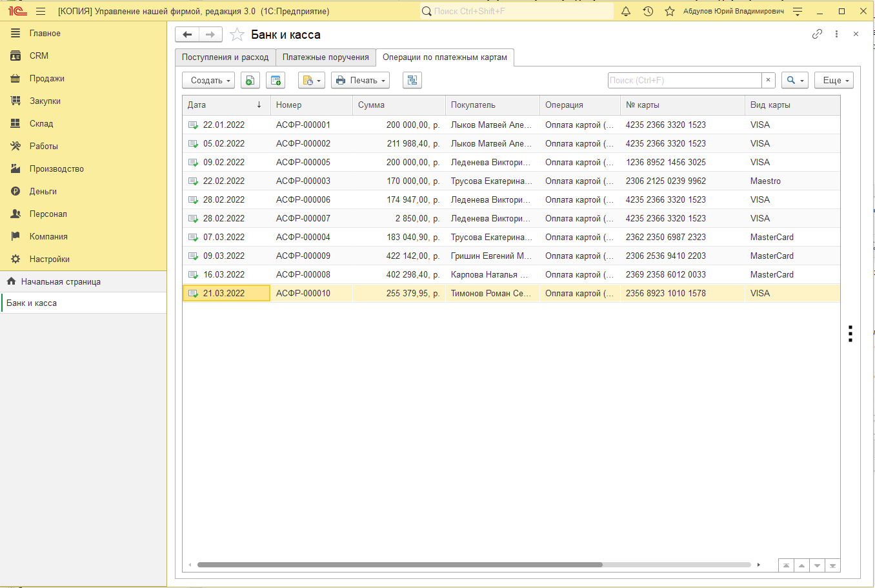Open history clock icon
The image size is (875, 588).
click(648, 11)
